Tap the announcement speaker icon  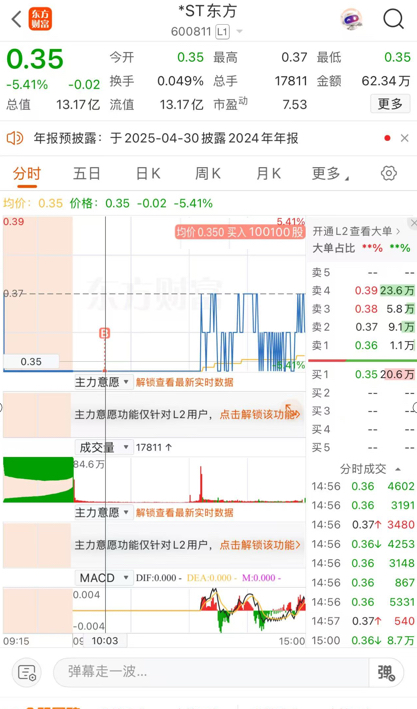click(15, 138)
